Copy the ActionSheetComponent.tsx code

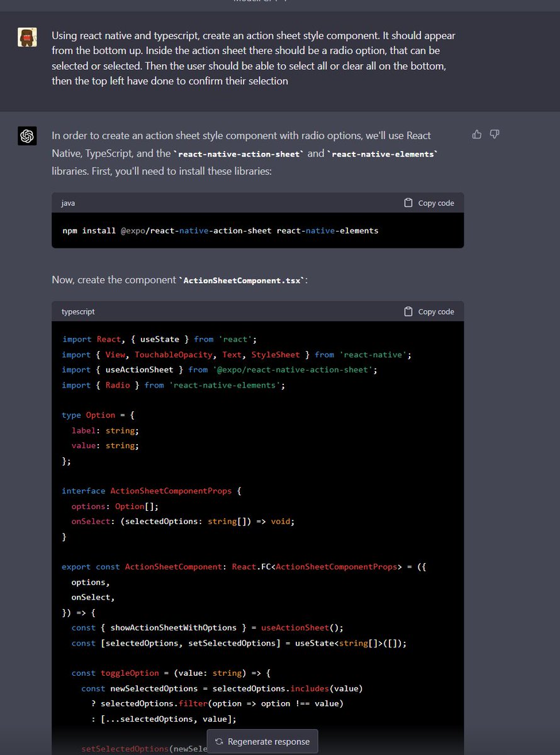[x=428, y=311]
